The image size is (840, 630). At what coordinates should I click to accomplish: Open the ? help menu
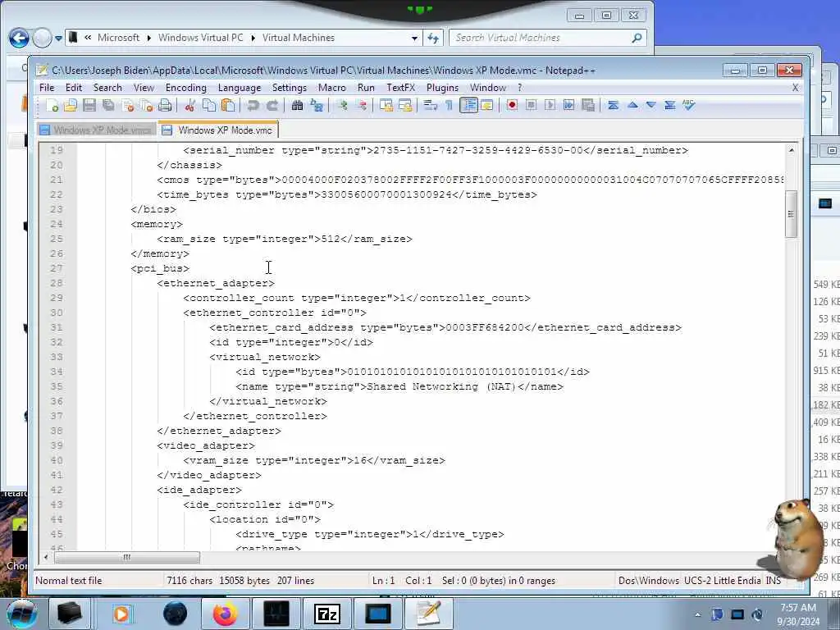pyautogui.click(x=519, y=87)
